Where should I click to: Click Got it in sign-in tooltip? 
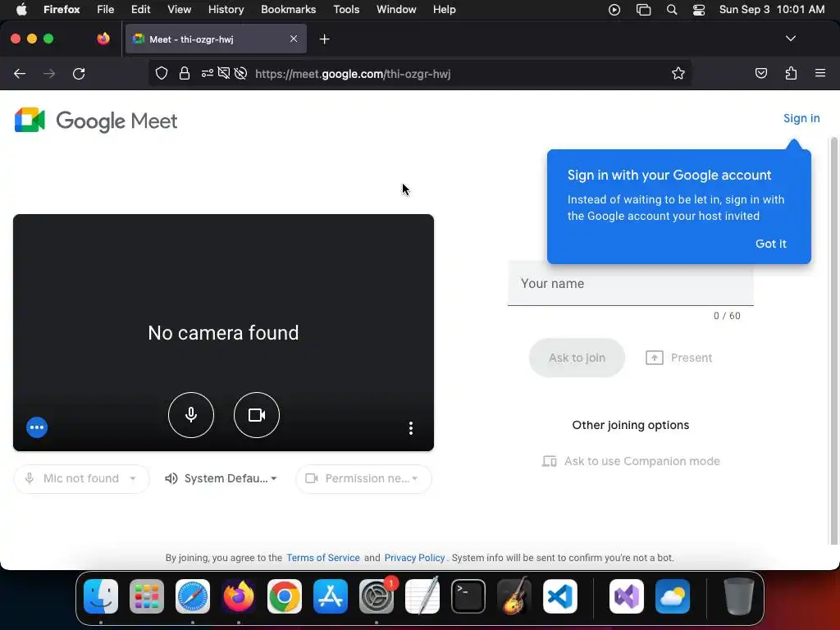(x=770, y=244)
